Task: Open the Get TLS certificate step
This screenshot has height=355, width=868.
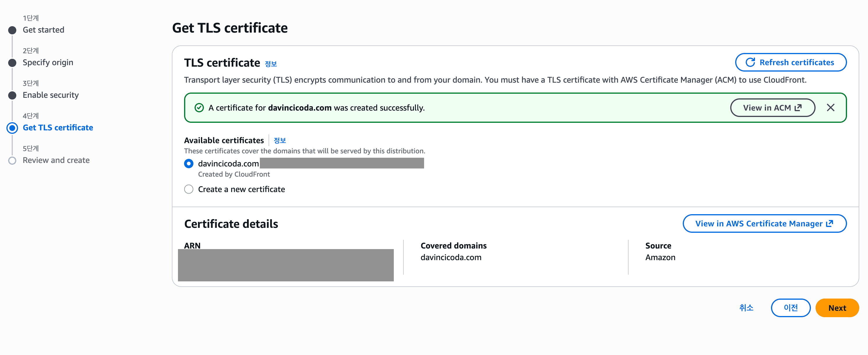Action: [58, 127]
